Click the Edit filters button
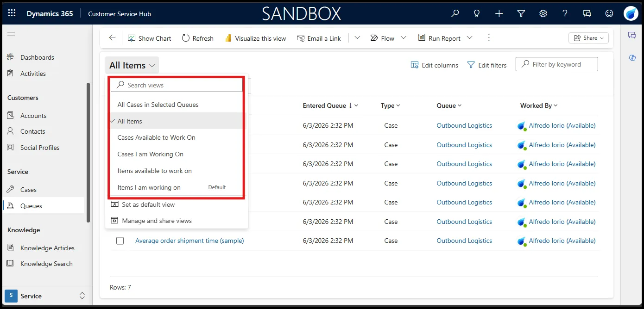 coord(487,65)
